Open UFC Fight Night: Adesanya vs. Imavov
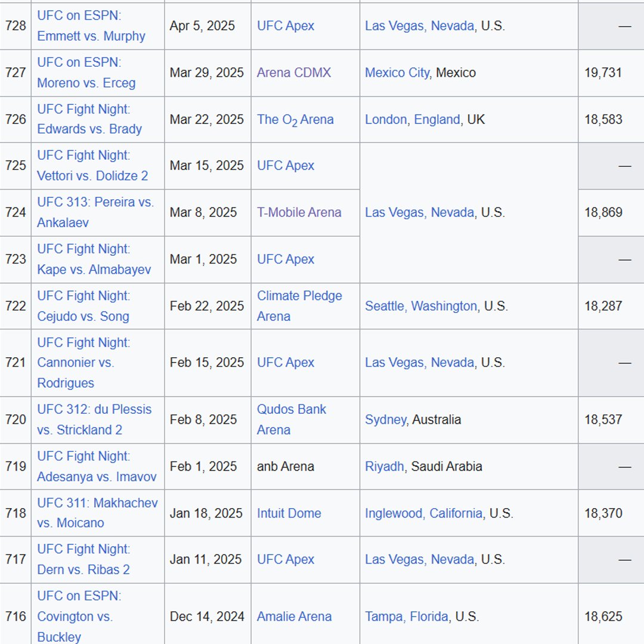 coord(97,466)
